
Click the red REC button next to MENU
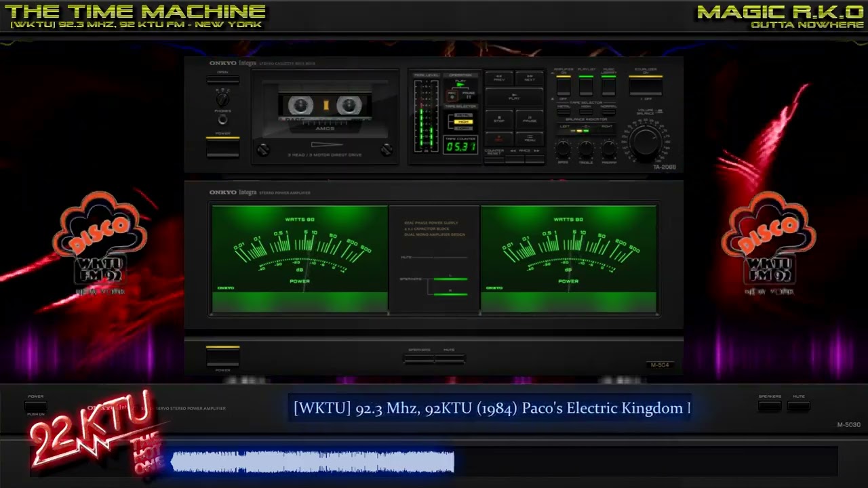pyautogui.click(x=499, y=139)
